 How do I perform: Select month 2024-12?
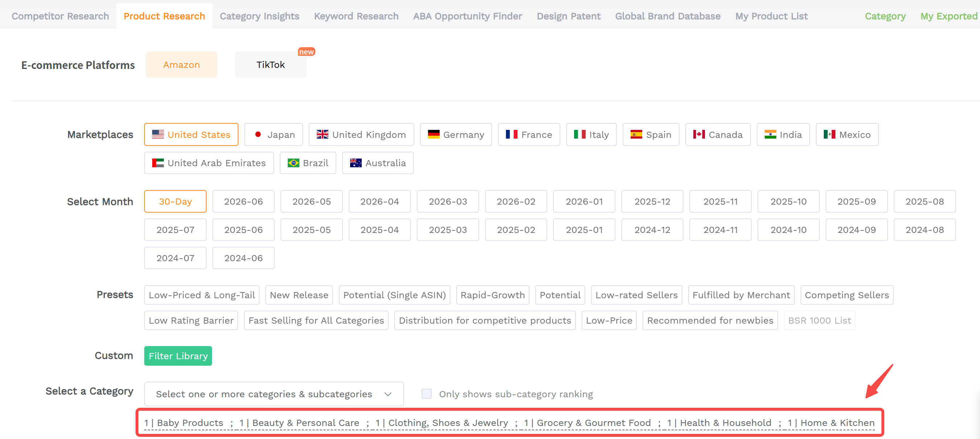click(652, 230)
